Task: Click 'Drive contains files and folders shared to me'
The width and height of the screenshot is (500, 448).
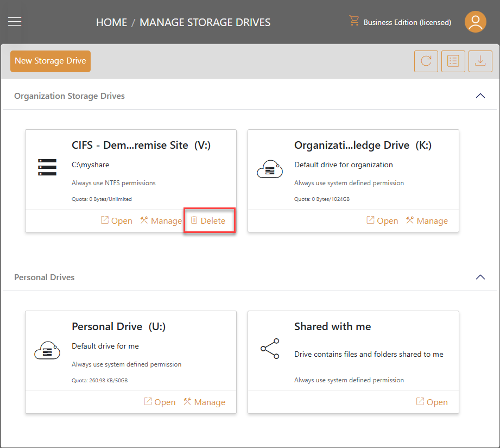Action: click(x=369, y=354)
